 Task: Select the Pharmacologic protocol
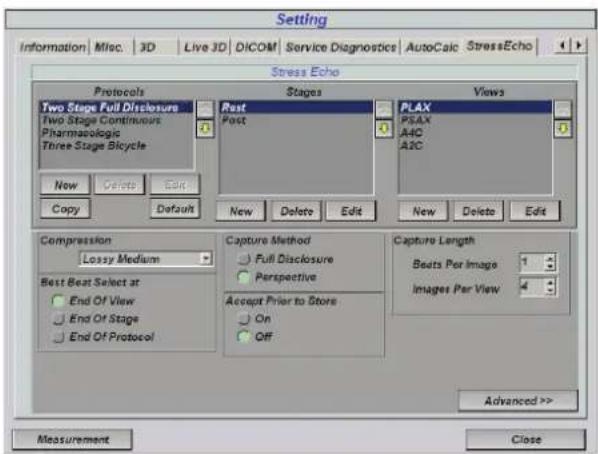pyautogui.click(x=116, y=133)
